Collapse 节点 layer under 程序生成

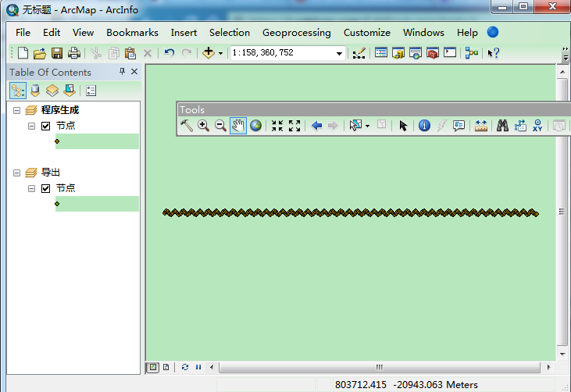pos(32,127)
